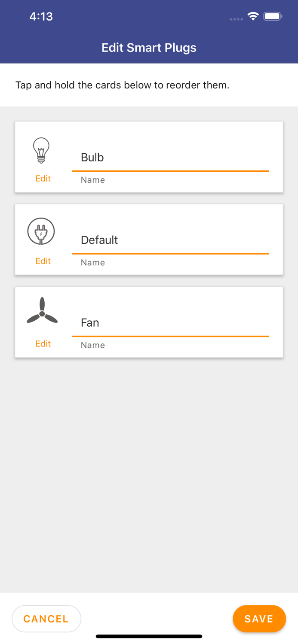Click the Bulb name text field
The image size is (298, 644).
(171, 158)
